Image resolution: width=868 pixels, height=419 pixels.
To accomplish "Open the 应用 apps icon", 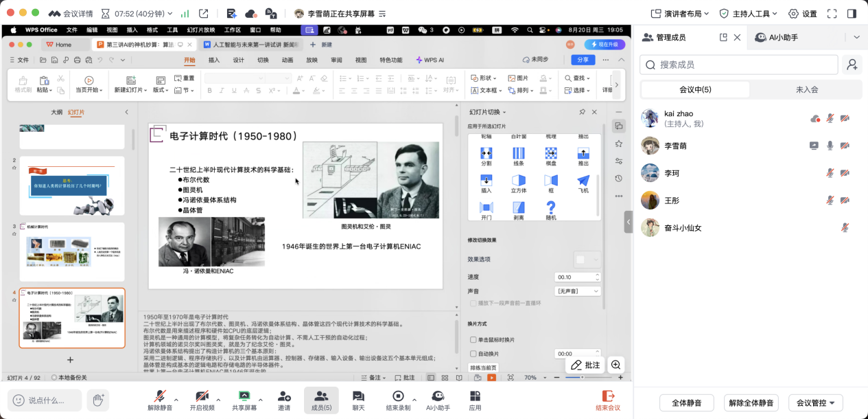I will point(475,396).
